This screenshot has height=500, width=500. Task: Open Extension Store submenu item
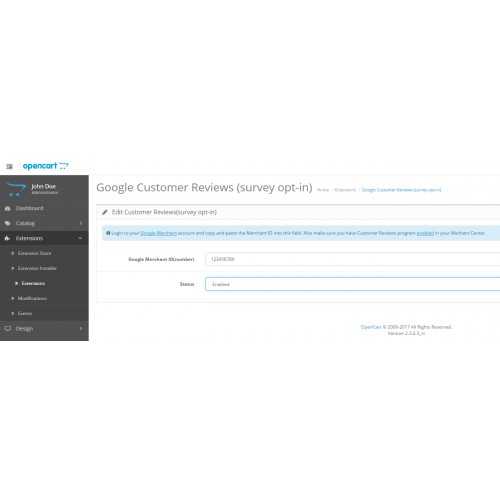[34, 253]
